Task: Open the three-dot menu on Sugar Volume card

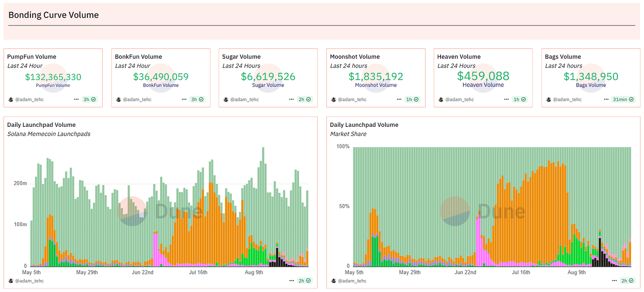Action: [291, 99]
